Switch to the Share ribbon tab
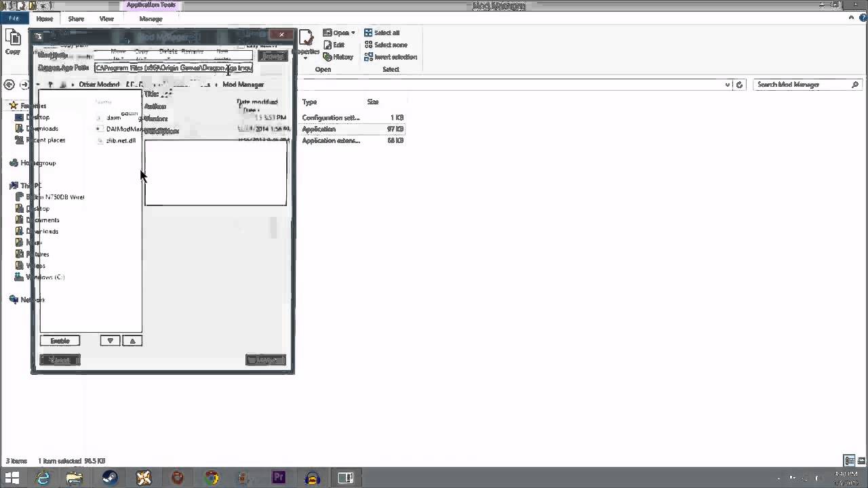This screenshot has width=868, height=488. pos(76,19)
